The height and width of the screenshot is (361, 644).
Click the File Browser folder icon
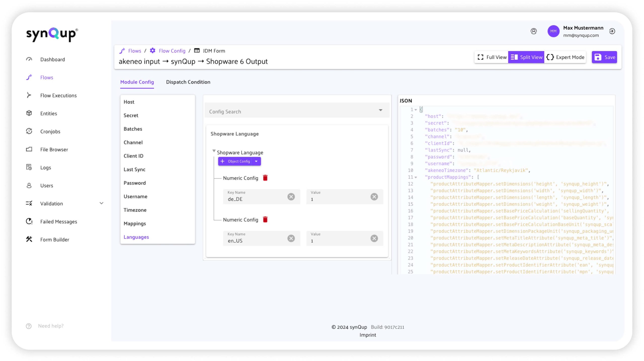29,149
